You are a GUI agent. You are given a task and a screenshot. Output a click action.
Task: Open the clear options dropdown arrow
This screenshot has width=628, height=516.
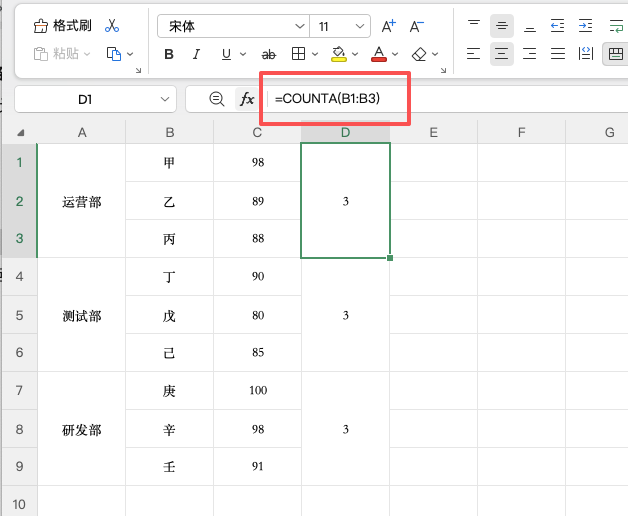pyautogui.click(x=435, y=54)
